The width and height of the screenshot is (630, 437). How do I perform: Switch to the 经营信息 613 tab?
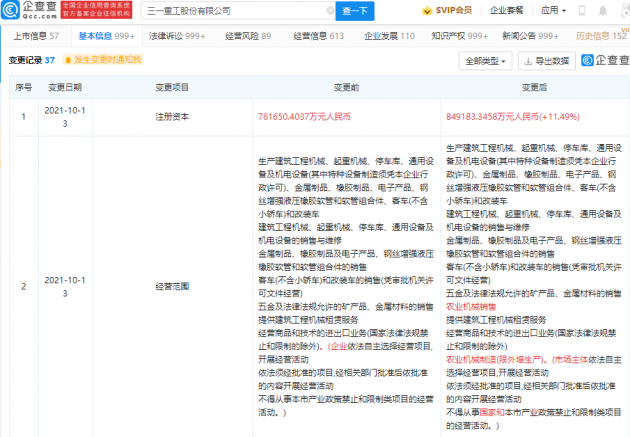tap(319, 36)
